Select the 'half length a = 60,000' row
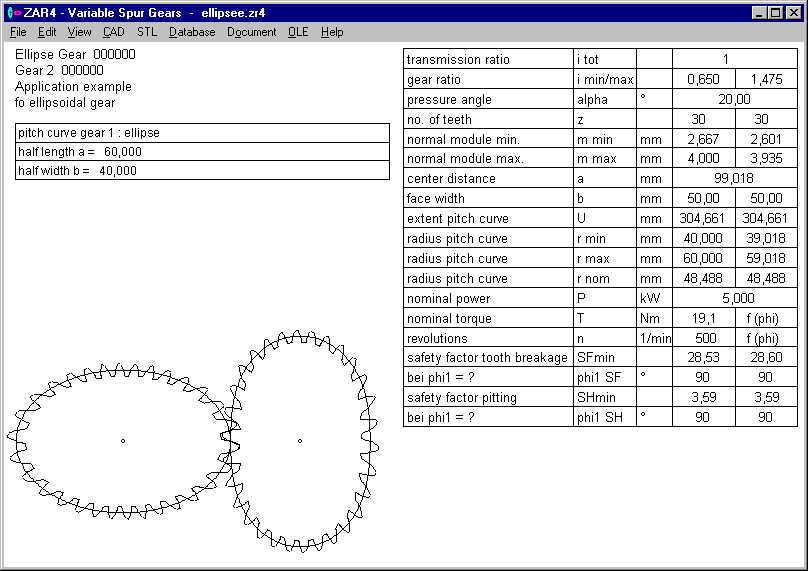This screenshot has height=571, width=808. pyautogui.click(x=202, y=152)
